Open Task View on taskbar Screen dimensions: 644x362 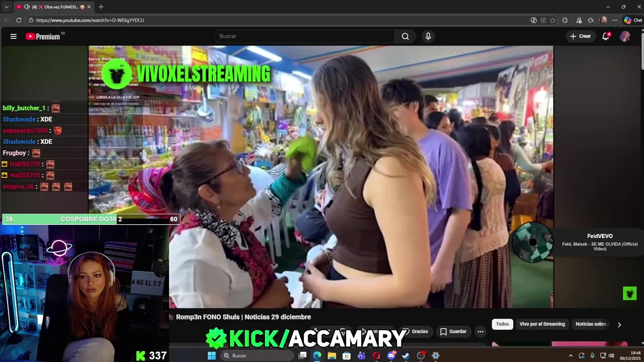[302, 355]
